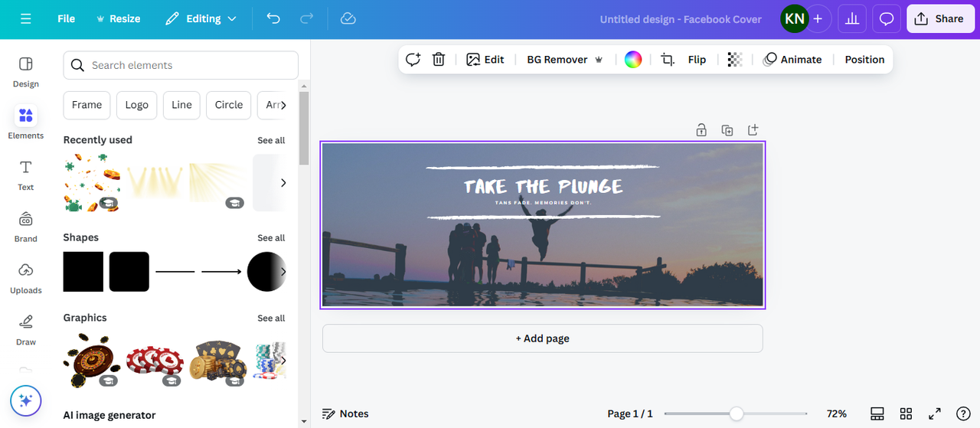Edit the 'Untitled design - Facebook Cover' title
Viewport: 980px width, 428px height.
point(681,19)
